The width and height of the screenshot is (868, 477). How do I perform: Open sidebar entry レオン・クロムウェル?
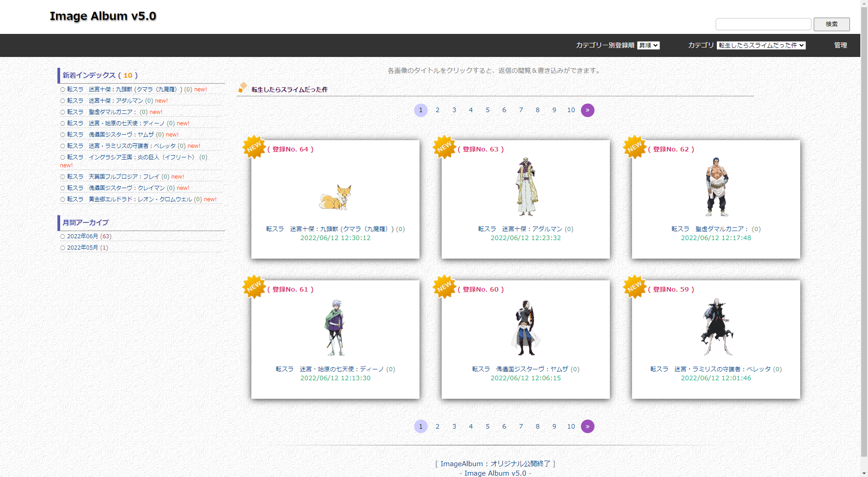130,199
